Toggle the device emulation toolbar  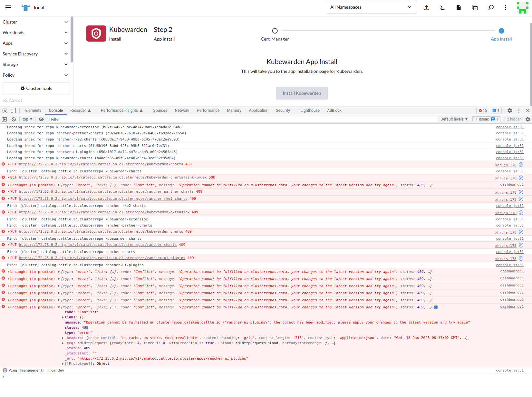point(13,111)
